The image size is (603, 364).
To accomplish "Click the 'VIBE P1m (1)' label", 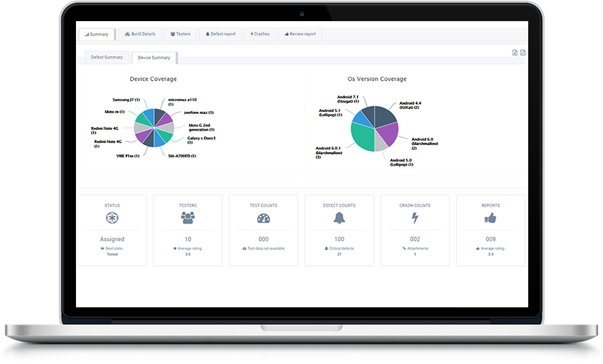I will click(128, 156).
